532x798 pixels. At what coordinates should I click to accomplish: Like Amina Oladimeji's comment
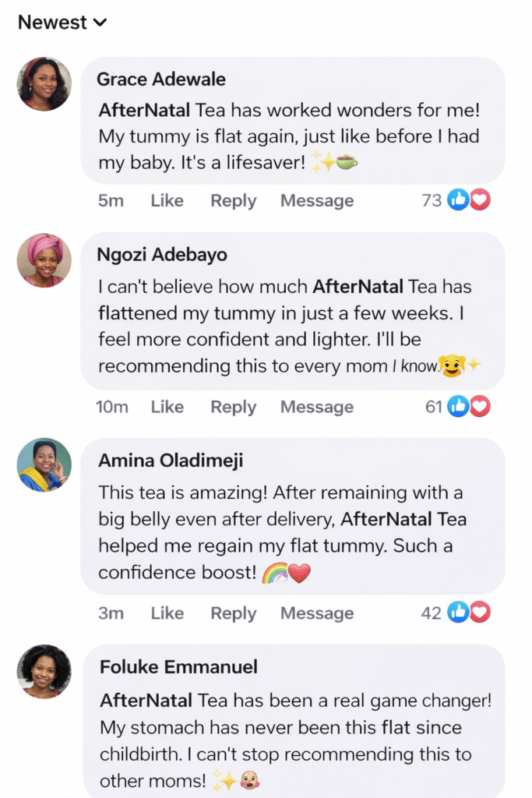tap(167, 613)
